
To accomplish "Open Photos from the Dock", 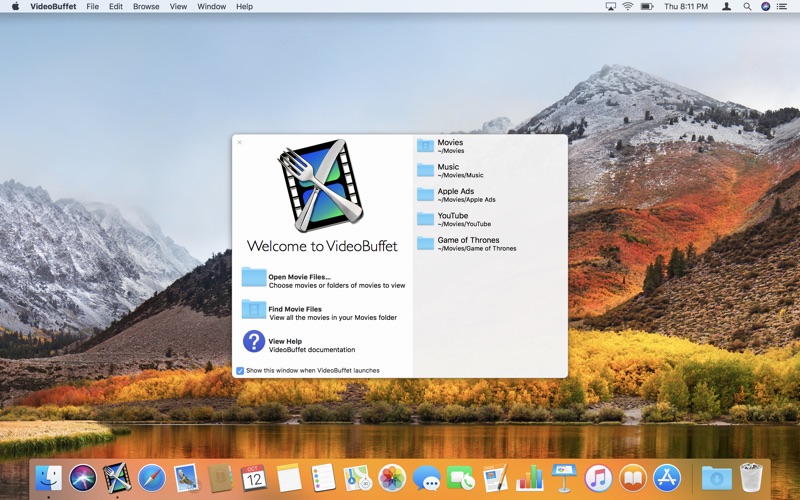I will [x=392, y=478].
